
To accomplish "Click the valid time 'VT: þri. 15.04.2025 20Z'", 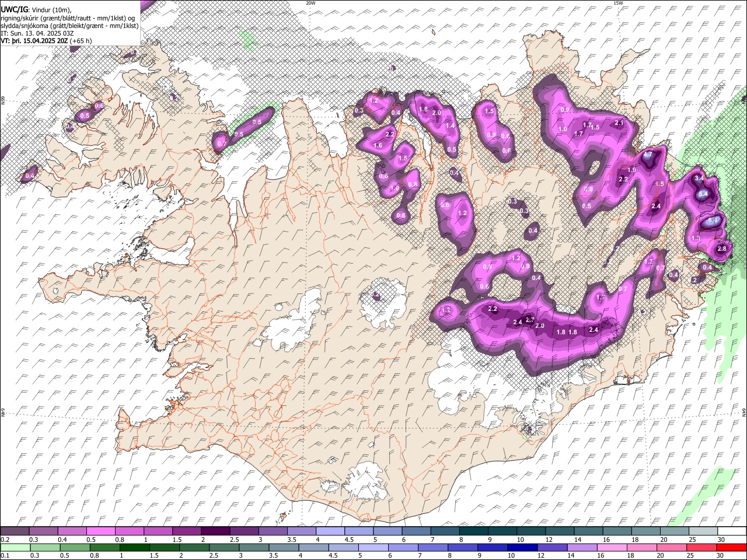I will (34, 41).
